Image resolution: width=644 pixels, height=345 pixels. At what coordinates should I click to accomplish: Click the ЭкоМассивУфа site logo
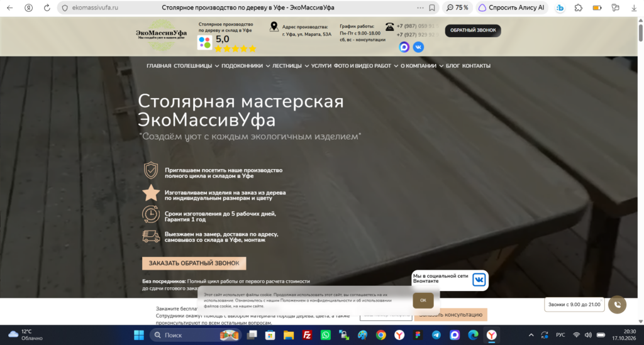point(161,35)
